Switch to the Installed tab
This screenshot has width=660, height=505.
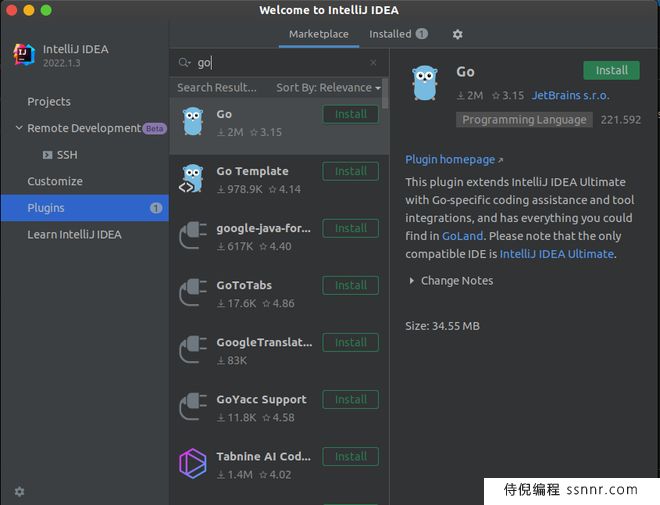pos(398,34)
